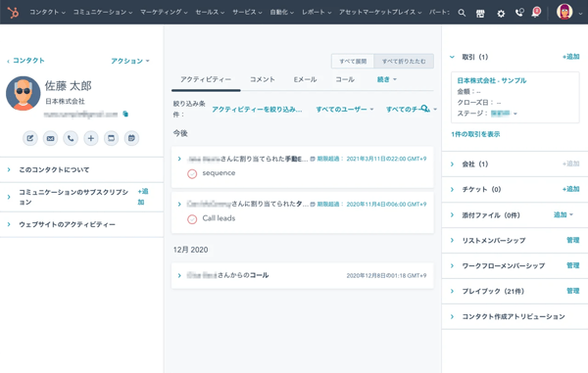Expand the Call leads task card
Viewport: 588px width, 373px height.
click(x=179, y=204)
